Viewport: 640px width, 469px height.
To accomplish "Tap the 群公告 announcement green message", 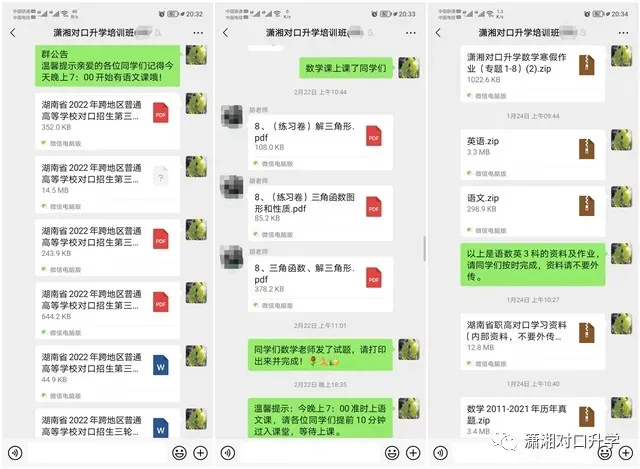I will [107, 65].
